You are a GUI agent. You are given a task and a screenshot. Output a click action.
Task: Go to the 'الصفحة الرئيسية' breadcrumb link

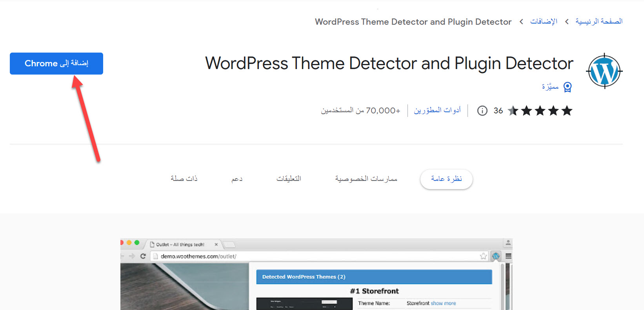click(599, 22)
